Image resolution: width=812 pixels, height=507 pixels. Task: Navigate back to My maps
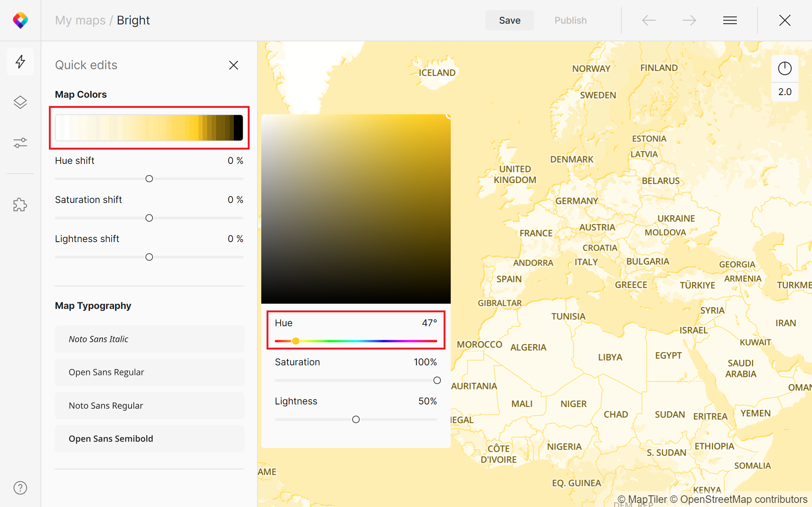80,20
